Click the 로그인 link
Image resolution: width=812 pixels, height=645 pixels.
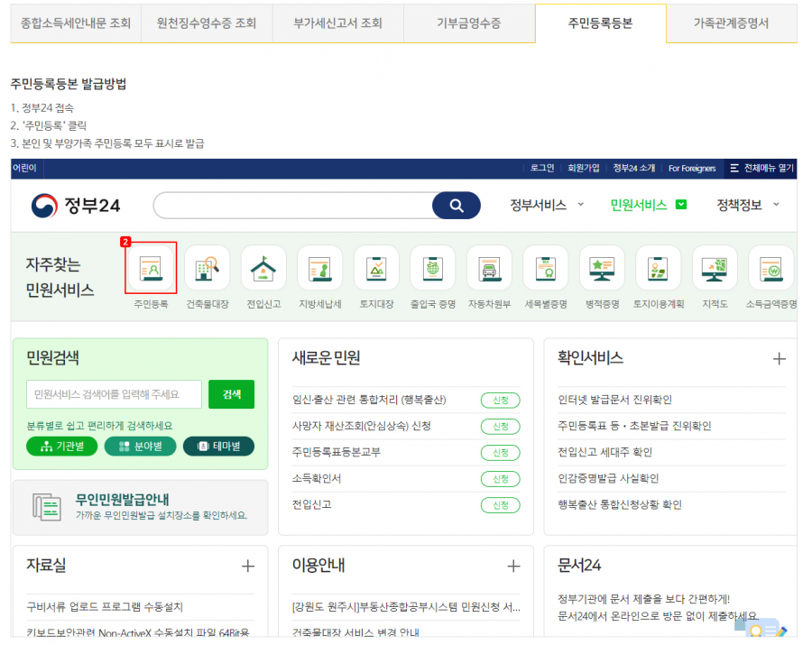(542, 168)
